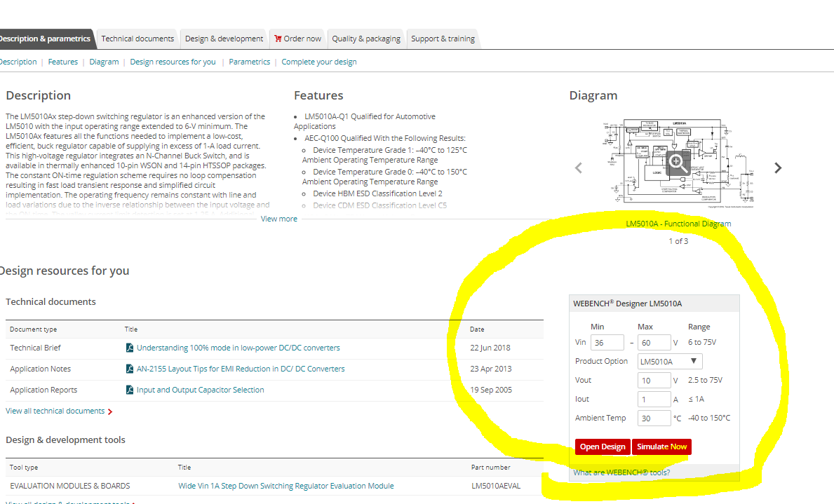Click the Design & development tools heading

[x=65, y=440]
